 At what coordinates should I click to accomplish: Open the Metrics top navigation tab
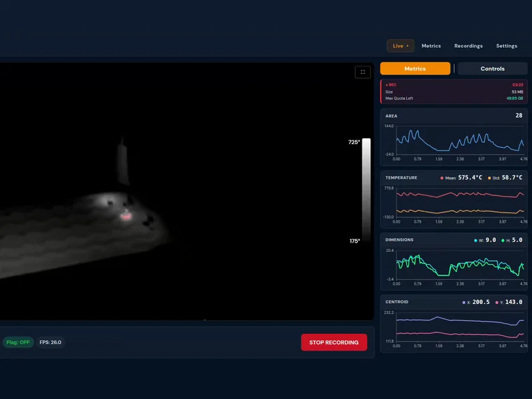431,46
